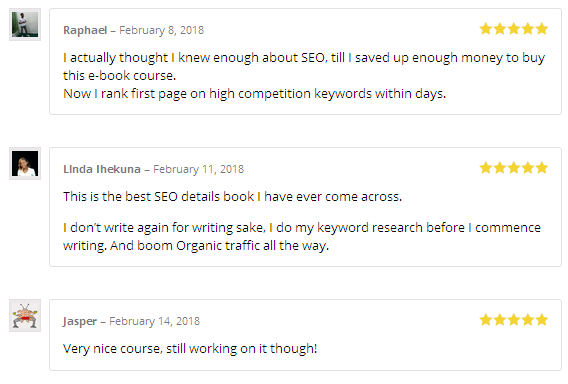Image resolution: width=568 pixels, height=384 pixels.
Task: Click the date February 14, 2018
Action: [154, 321]
